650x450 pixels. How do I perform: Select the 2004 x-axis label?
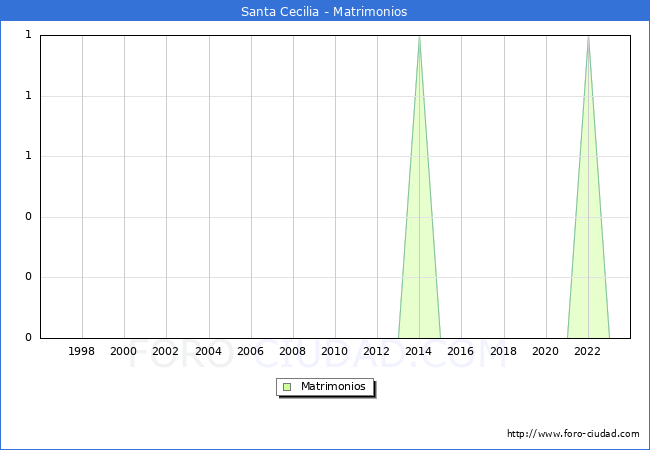click(x=209, y=351)
